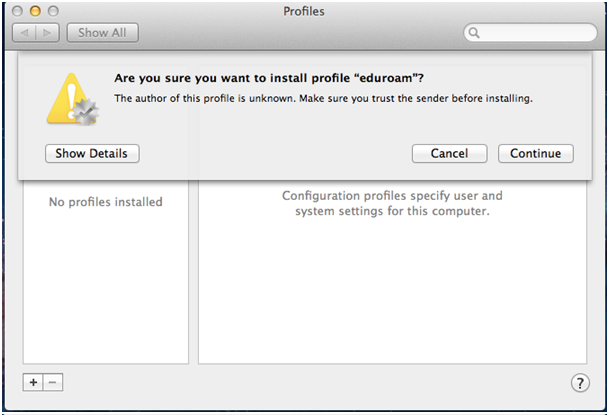Open help with the question mark button
The height and width of the screenshot is (417, 609).
click(x=579, y=383)
